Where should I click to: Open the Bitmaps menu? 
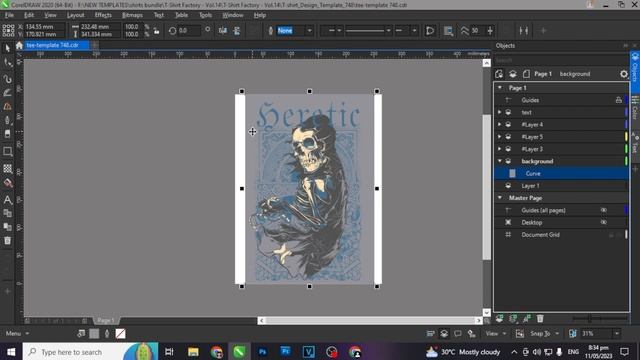click(x=132, y=15)
